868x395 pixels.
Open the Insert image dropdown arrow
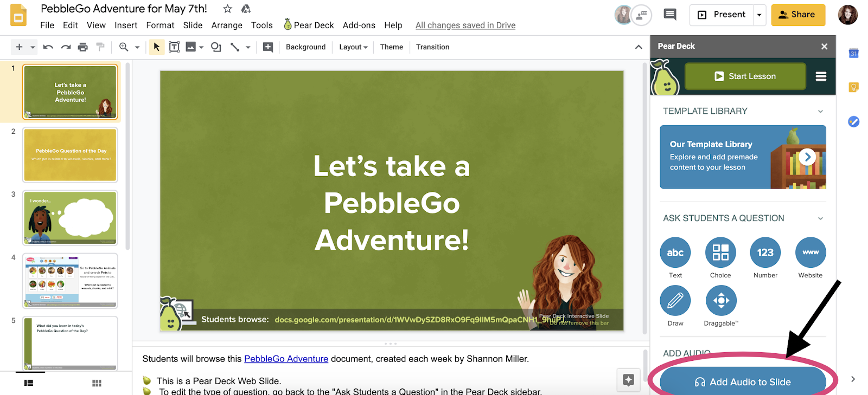[201, 47]
